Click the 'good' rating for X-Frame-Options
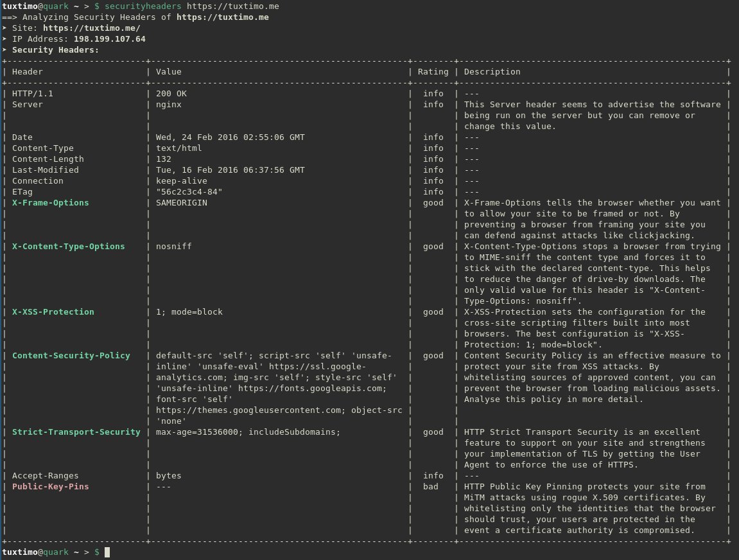 (x=433, y=203)
